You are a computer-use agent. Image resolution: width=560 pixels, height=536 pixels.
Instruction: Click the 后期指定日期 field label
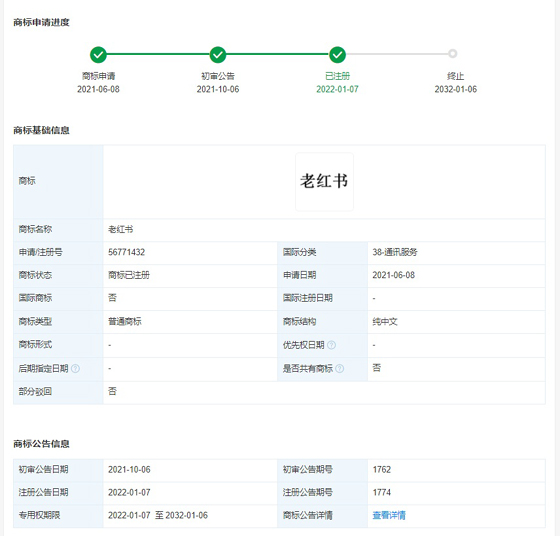click(43, 369)
